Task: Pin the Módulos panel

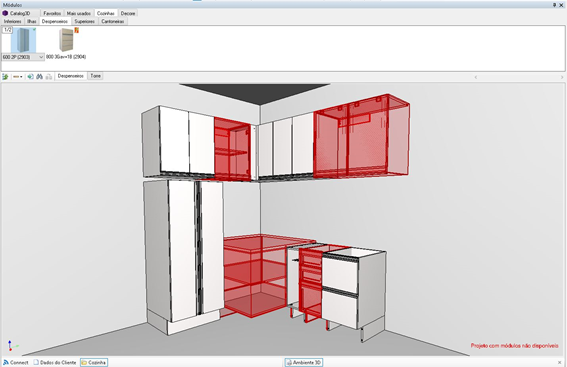Action: pyautogui.click(x=554, y=5)
